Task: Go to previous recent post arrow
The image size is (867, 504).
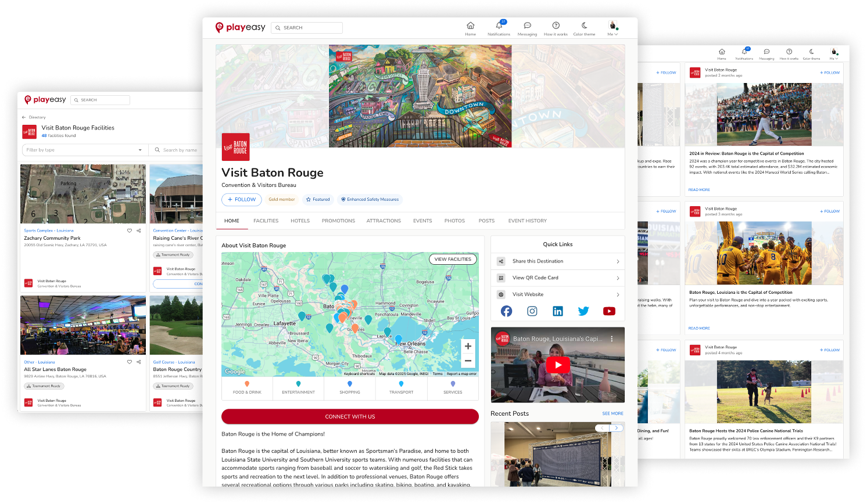Action: tap(603, 428)
